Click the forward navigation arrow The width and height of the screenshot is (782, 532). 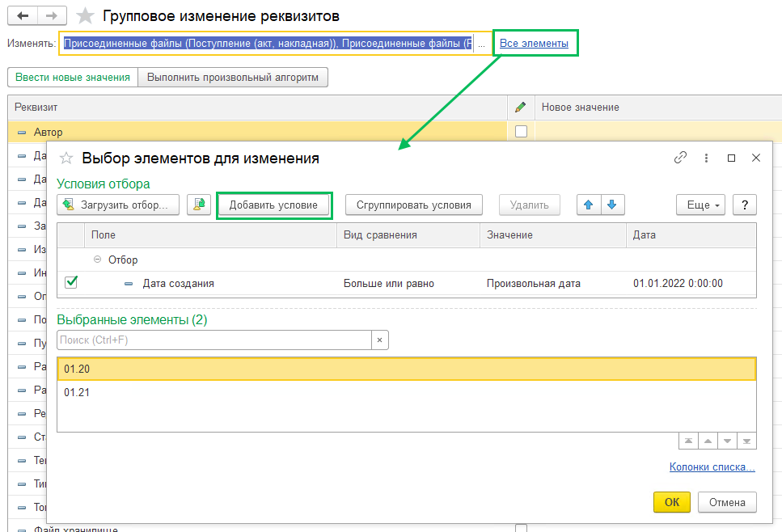coord(52,16)
